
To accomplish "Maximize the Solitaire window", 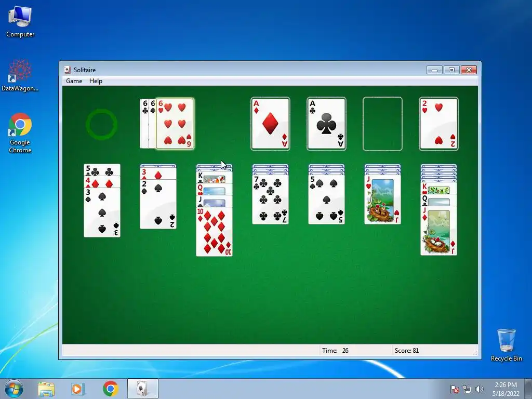I will pyautogui.click(x=451, y=70).
